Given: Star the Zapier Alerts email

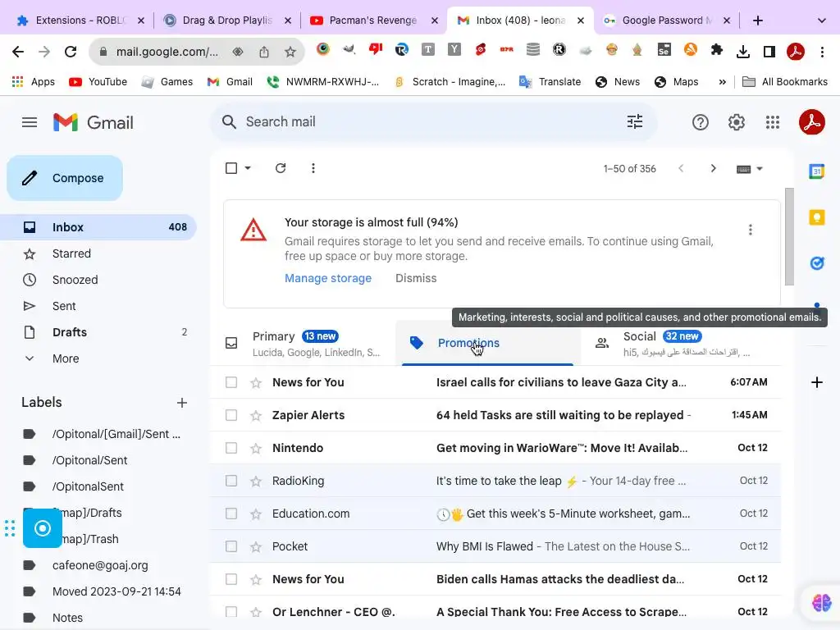Looking at the screenshot, I should [256, 415].
